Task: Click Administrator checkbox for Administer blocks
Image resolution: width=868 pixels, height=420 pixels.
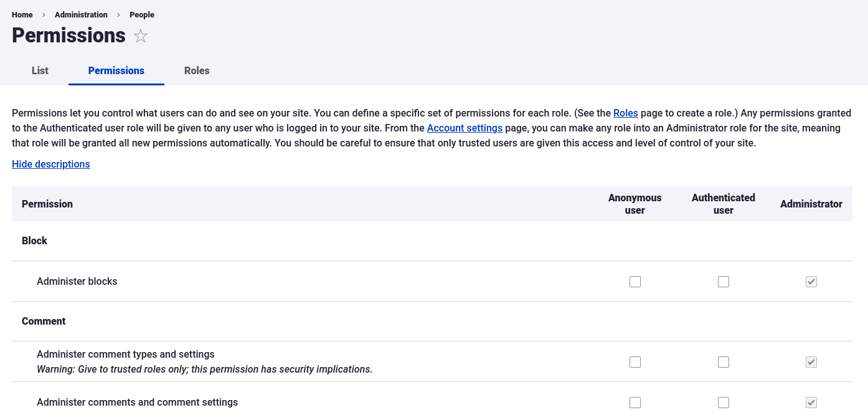Action: pyautogui.click(x=811, y=282)
